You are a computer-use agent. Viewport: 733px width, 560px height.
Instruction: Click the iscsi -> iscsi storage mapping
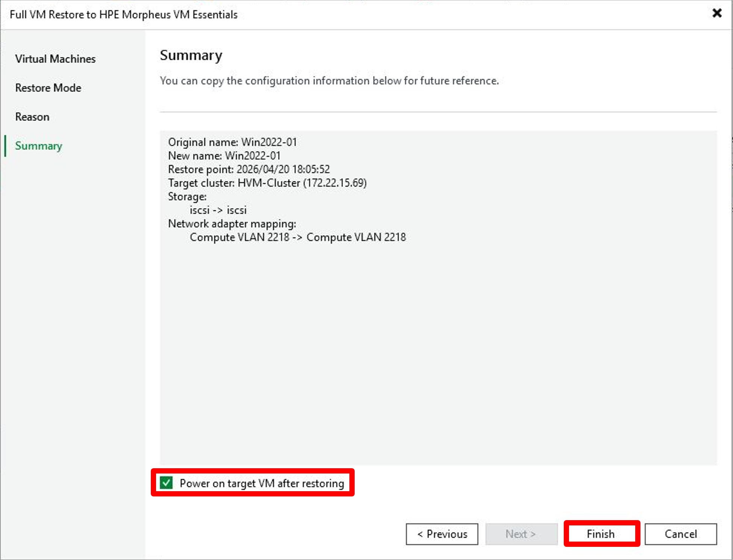point(218,210)
